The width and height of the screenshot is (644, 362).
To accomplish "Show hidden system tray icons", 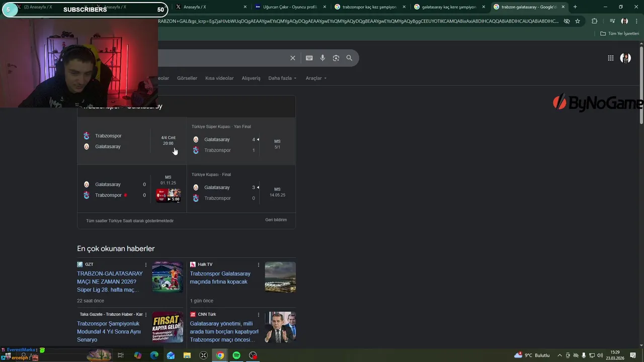I will point(559,355).
